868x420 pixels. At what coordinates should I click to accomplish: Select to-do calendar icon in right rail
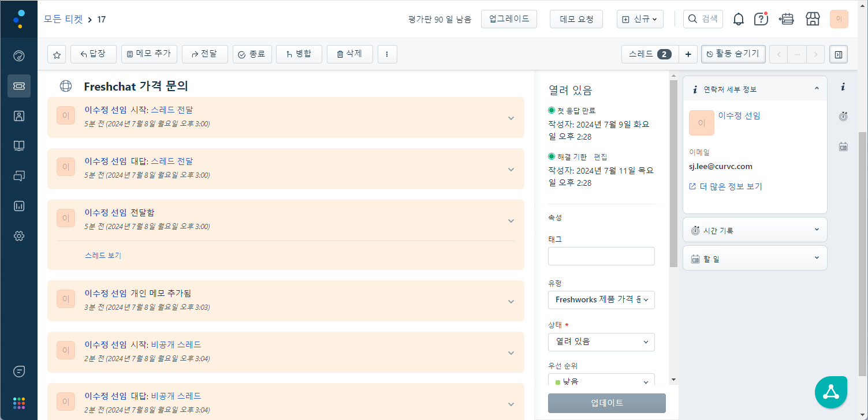843,147
